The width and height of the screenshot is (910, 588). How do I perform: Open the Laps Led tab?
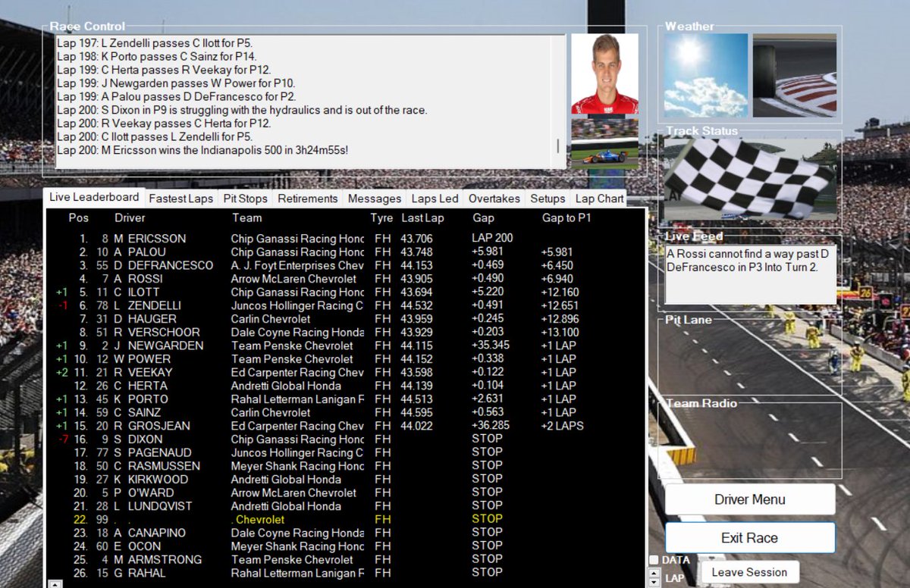tap(435, 199)
